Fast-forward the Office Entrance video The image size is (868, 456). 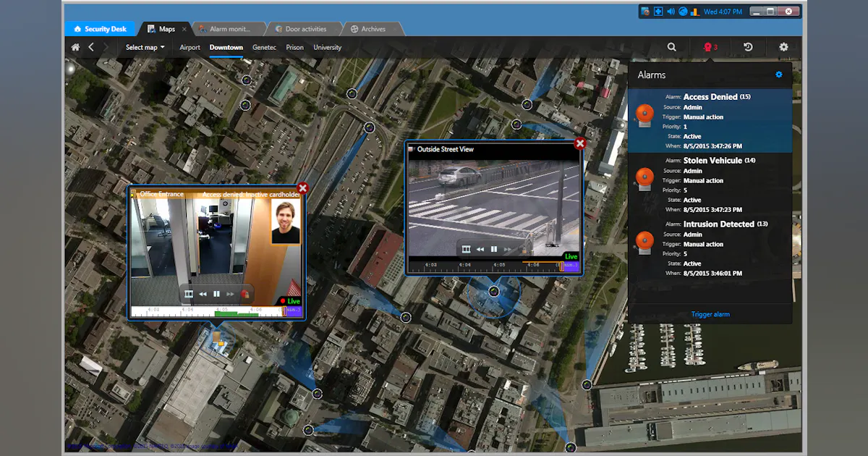[x=231, y=294]
